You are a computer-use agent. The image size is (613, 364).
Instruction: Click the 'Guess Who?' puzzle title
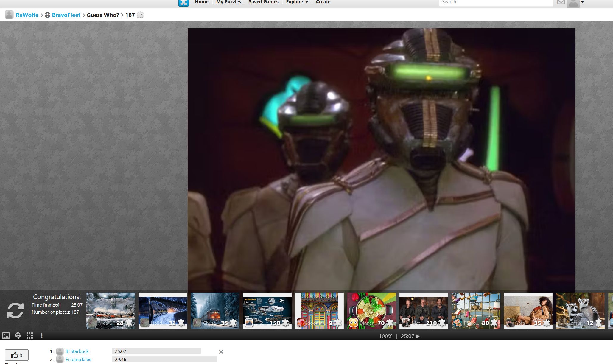pyautogui.click(x=103, y=15)
